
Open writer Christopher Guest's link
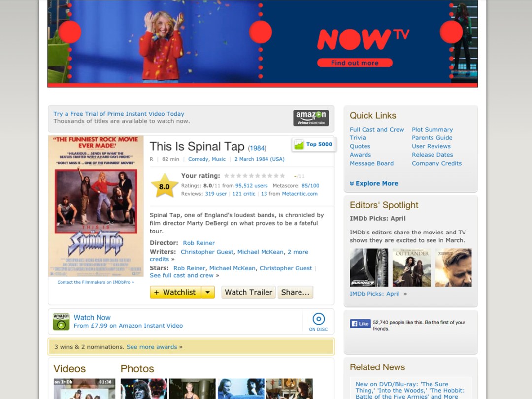click(x=207, y=252)
